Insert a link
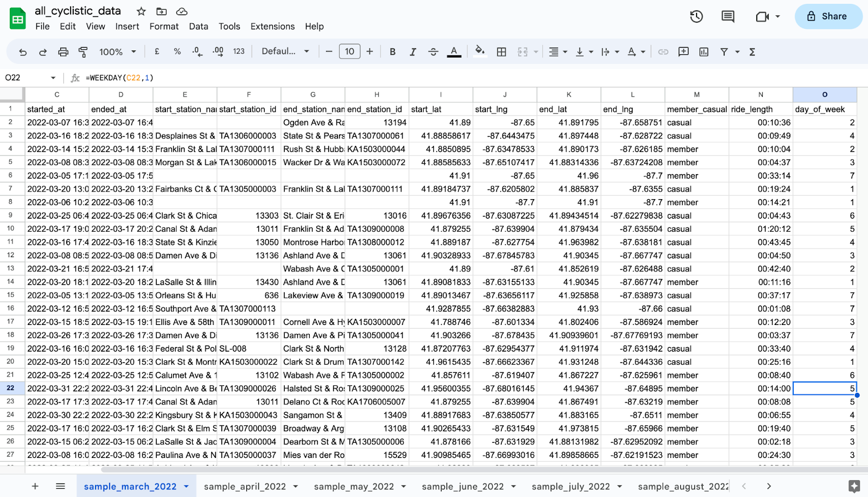The image size is (868, 497). click(663, 51)
